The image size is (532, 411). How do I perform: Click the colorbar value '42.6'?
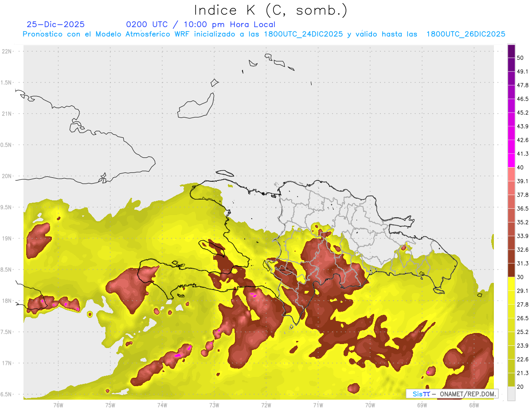tap(523, 140)
